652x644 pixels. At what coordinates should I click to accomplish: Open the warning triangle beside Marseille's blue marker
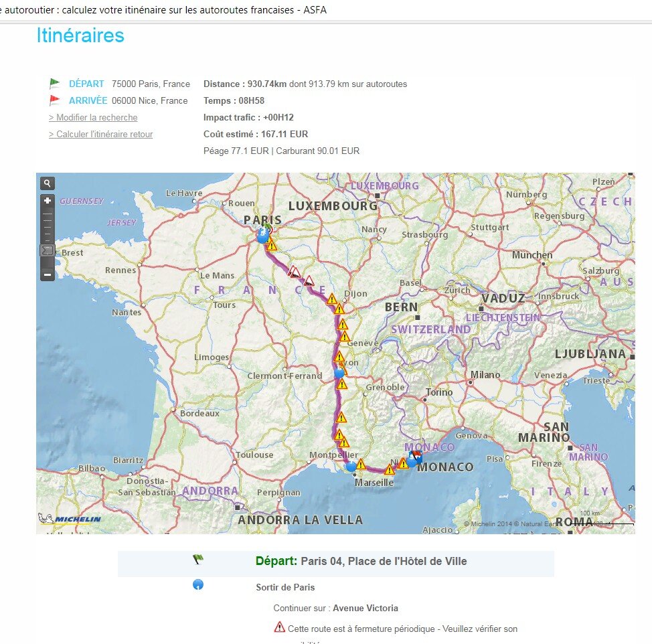(361, 464)
